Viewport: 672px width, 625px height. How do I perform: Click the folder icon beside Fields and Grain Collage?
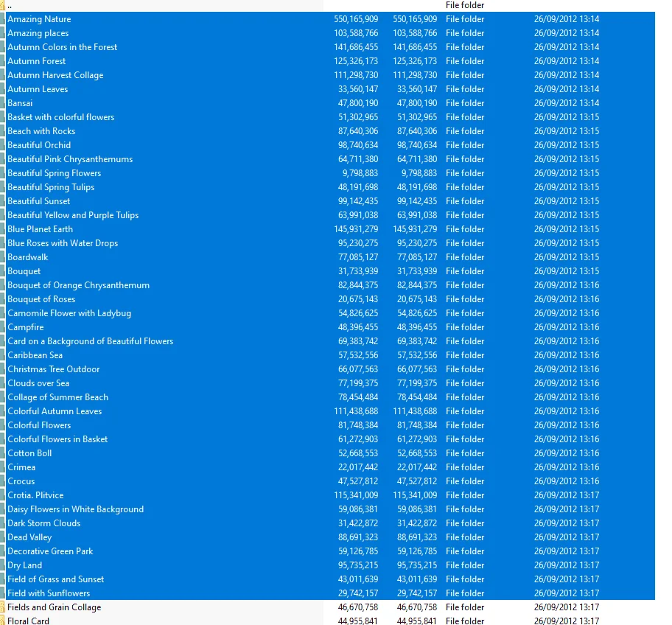click(x=2, y=607)
